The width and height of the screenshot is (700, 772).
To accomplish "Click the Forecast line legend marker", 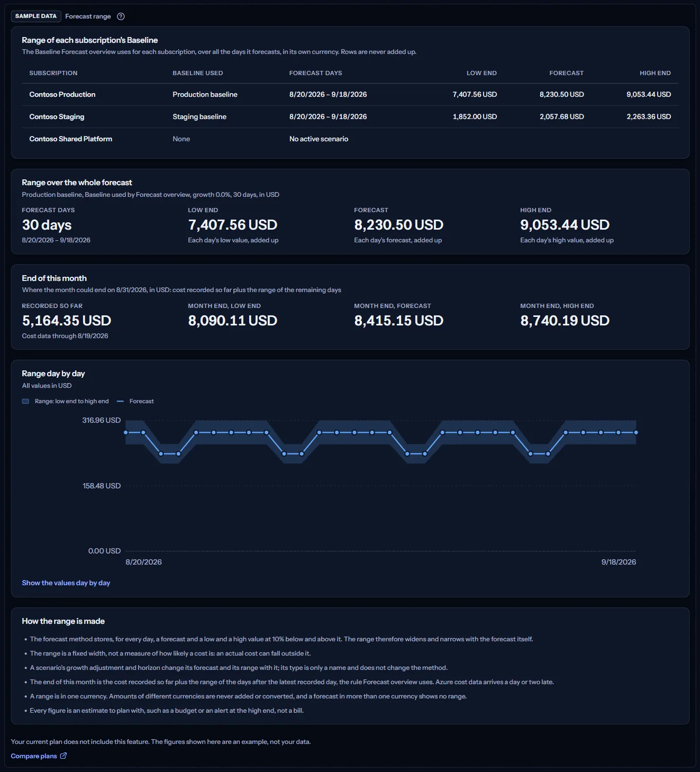I will coord(120,401).
